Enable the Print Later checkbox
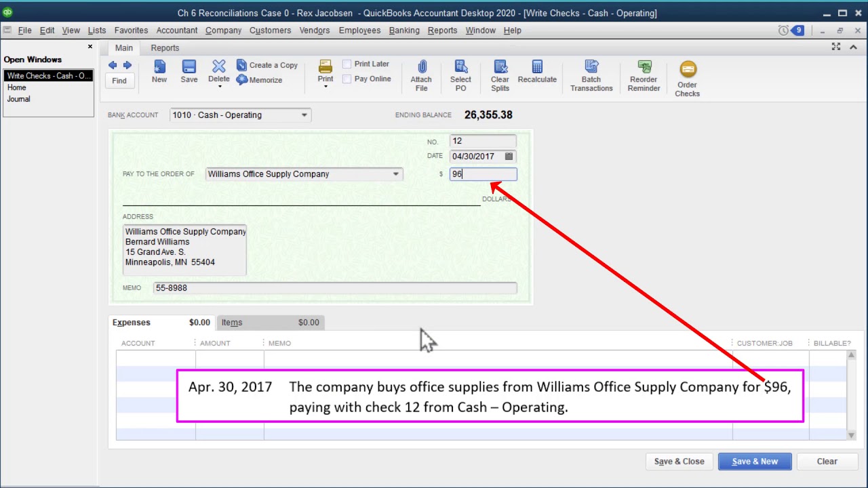The width and height of the screenshot is (868, 488). tap(347, 64)
